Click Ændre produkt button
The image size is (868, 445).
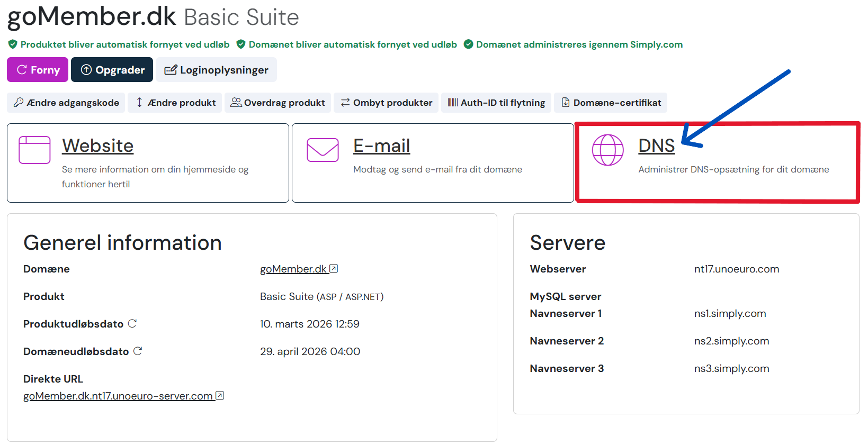[175, 103]
